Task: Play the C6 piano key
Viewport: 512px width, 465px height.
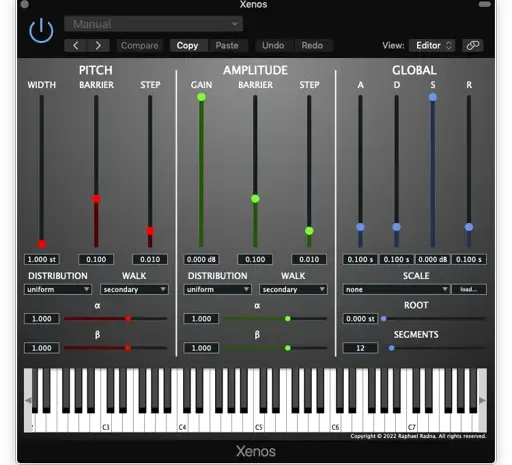Action: click(x=335, y=423)
